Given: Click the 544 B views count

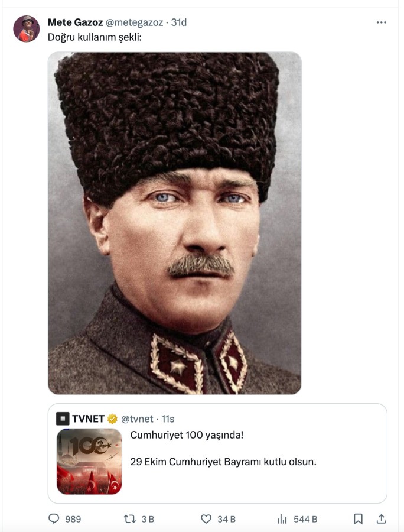Looking at the screenshot, I should click(305, 519).
